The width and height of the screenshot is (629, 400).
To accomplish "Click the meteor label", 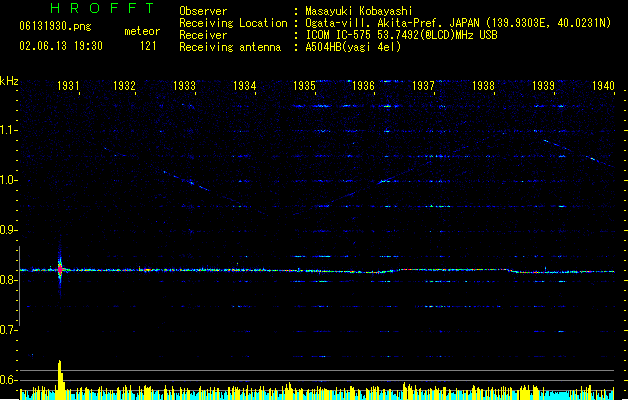I will [x=142, y=31].
